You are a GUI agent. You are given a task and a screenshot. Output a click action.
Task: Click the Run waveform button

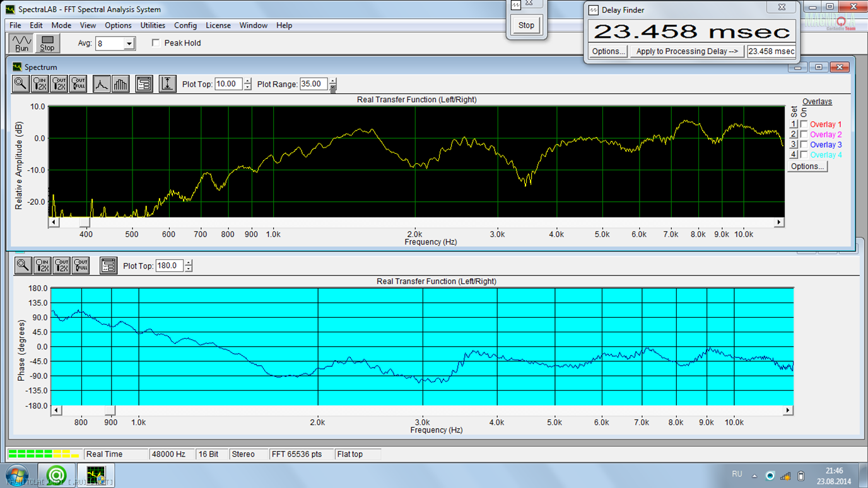pyautogui.click(x=22, y=43)
